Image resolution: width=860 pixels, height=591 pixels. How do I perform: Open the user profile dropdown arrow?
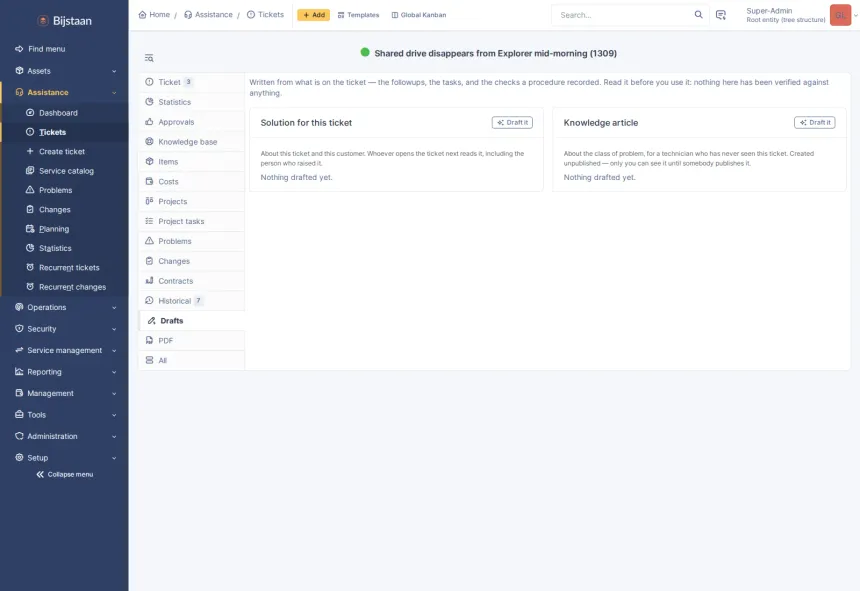[x=856, y=15]
